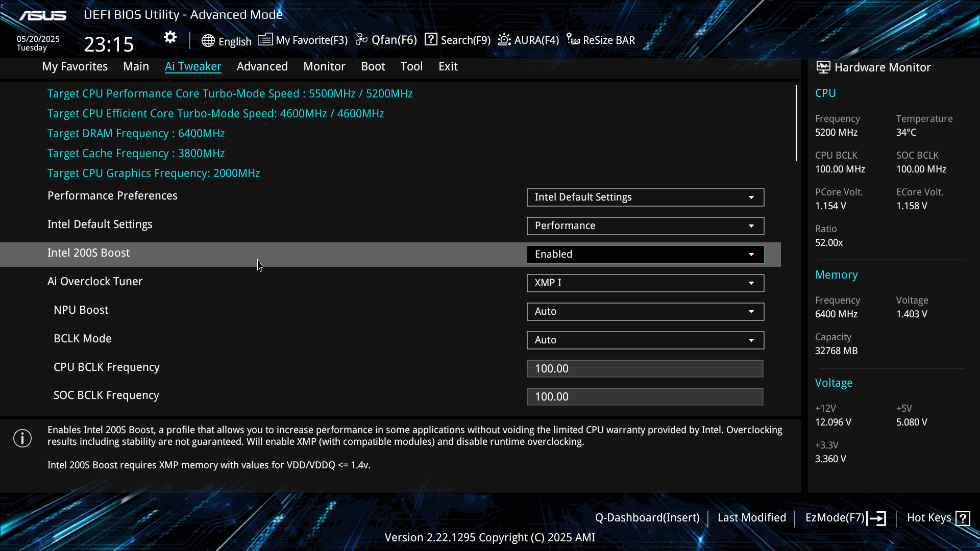Viewport: 980px width, 551px height.
Task: Click Target CPU Graphics Frequency text
Action: [x=154, y=173]
